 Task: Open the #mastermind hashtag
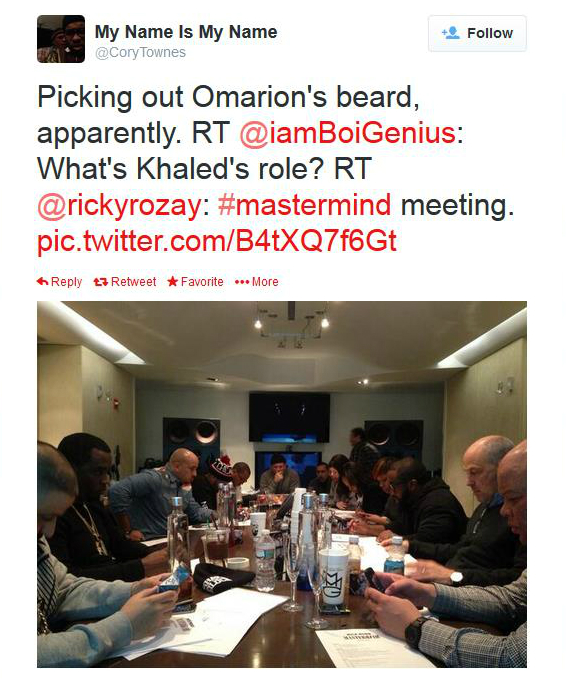pos(304,204)
